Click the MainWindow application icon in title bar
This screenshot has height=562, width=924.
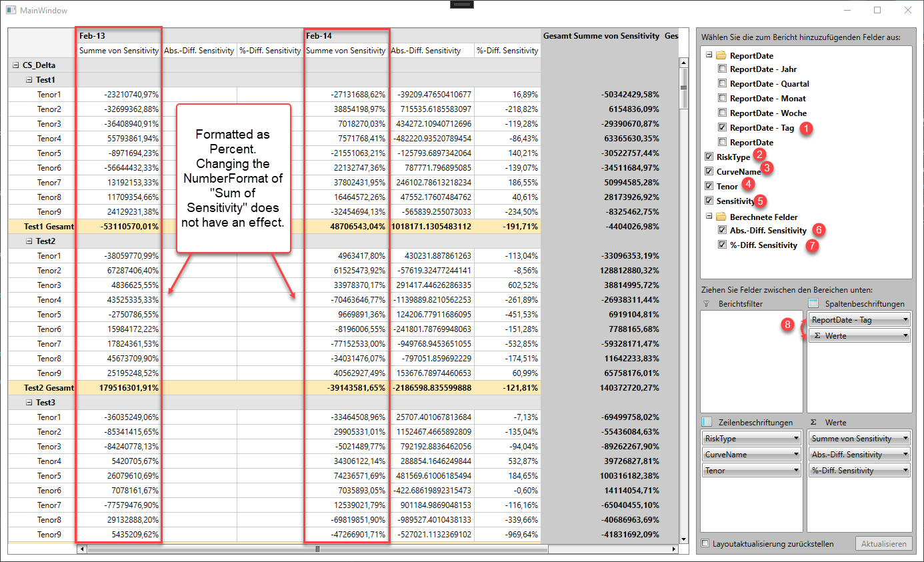[x=11, y=11]
